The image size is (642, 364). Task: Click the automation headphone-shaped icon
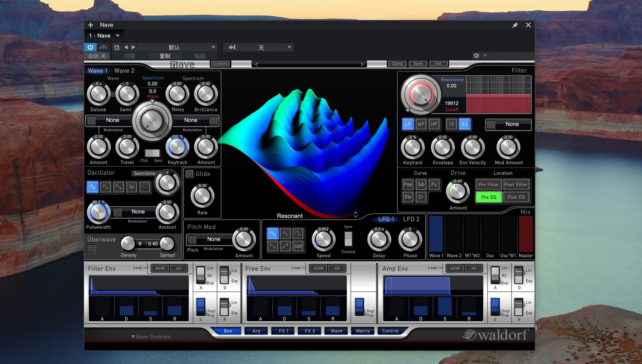click(x=103, y=47)
